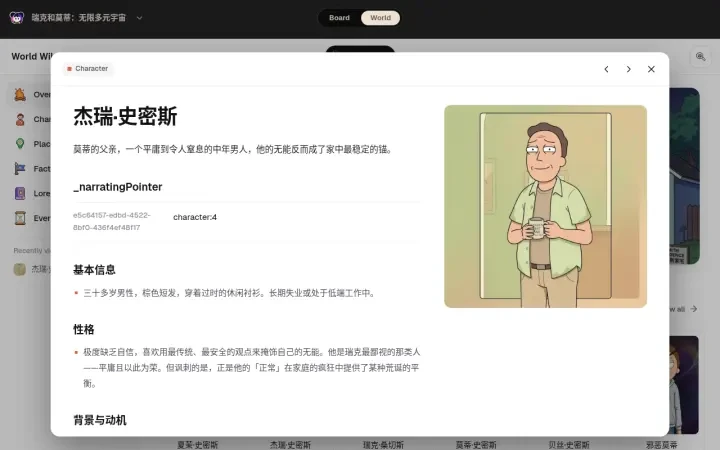
Task: Click the pointer ID e5c64157-edbd-4522
Action: click(112, 221)
